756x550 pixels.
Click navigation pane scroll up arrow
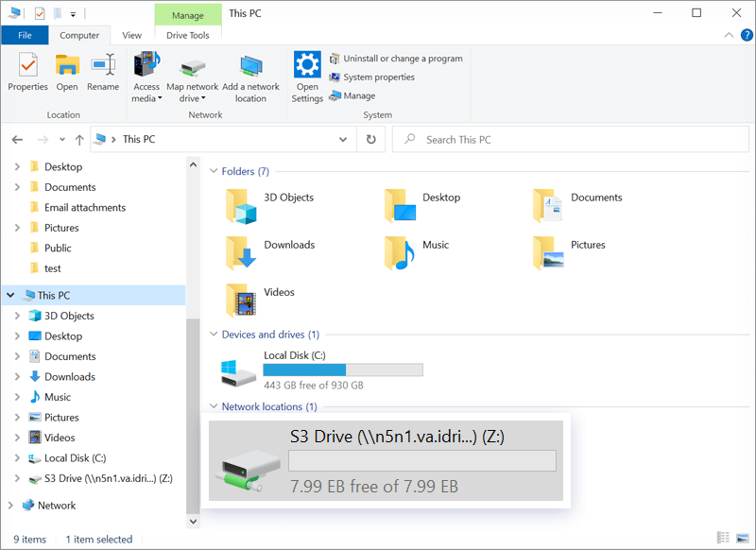click(193, 164)
